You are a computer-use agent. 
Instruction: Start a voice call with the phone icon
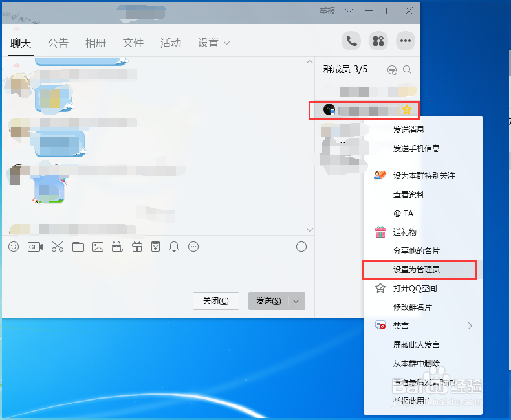coord(351,41)
